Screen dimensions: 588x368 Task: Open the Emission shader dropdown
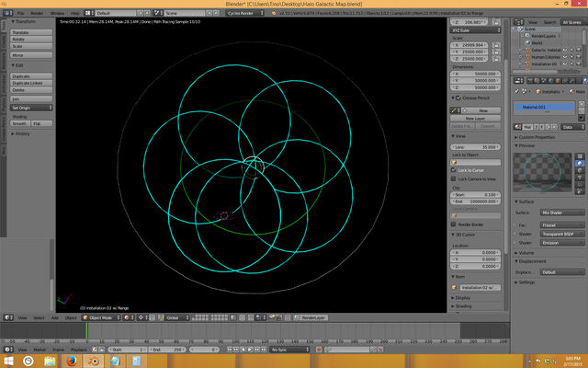click(562, 243)
